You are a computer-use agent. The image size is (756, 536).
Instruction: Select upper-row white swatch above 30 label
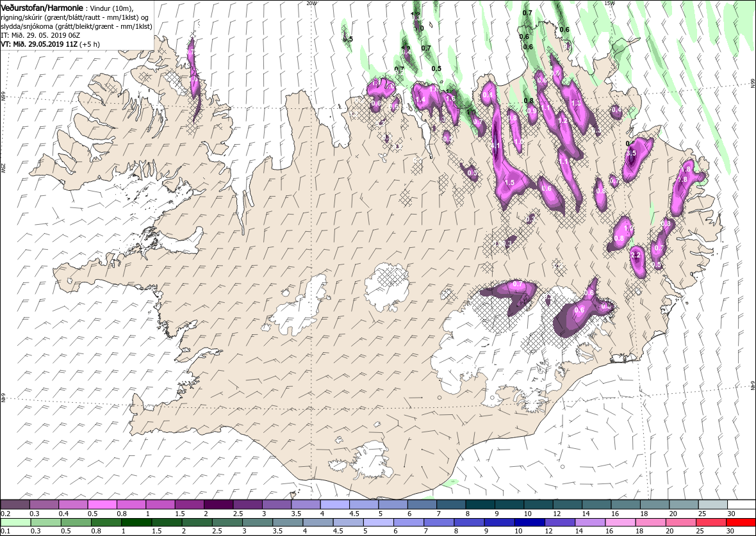click(741, 505)
